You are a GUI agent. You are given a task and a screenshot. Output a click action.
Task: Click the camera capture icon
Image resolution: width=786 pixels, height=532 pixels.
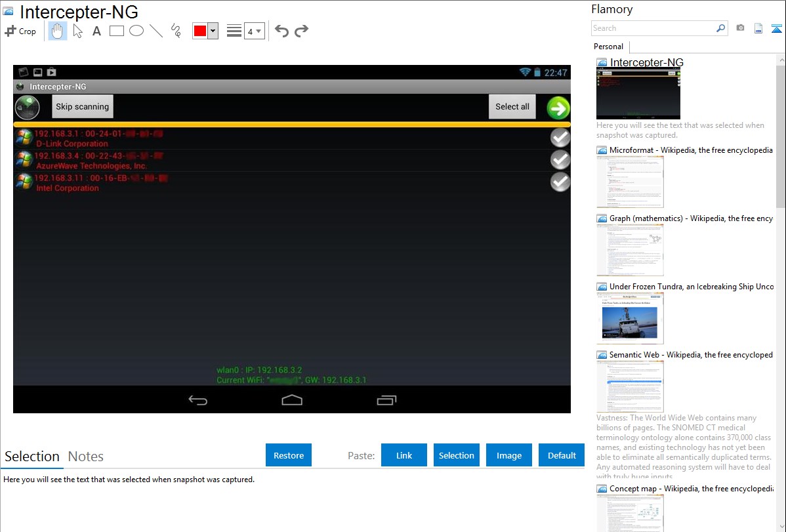(x=740, y=28)
